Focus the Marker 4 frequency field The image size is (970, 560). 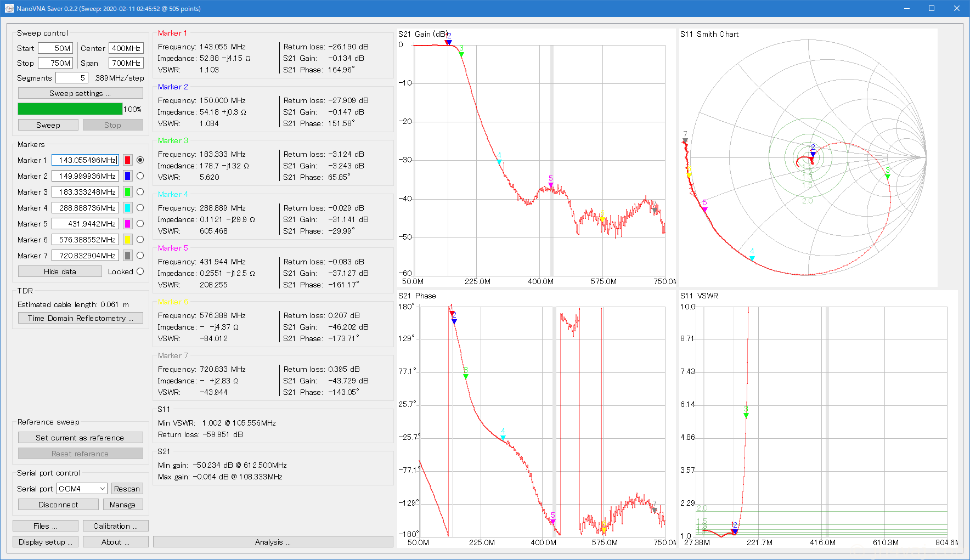click(x=85, y=208)
